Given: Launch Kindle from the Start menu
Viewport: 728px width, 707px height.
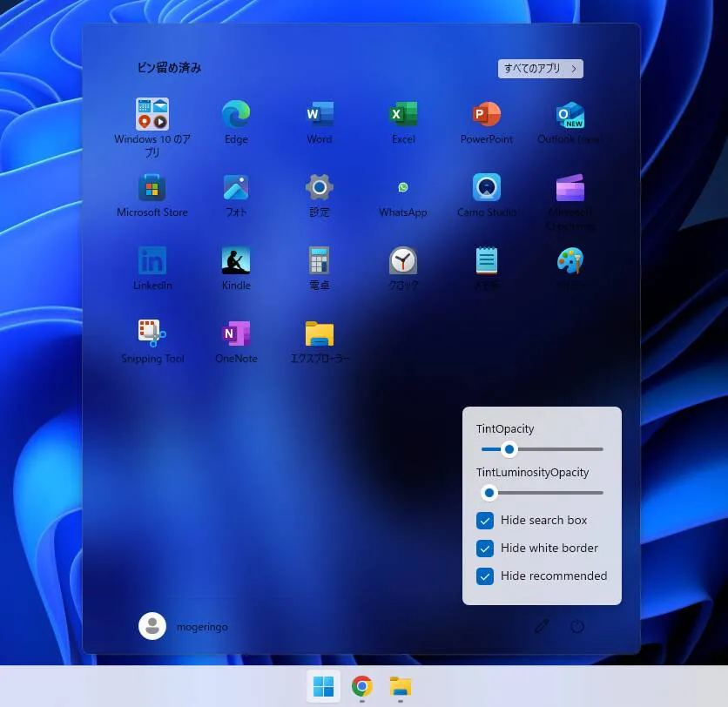Looking at the screenshot, I should tap(236, 268).
